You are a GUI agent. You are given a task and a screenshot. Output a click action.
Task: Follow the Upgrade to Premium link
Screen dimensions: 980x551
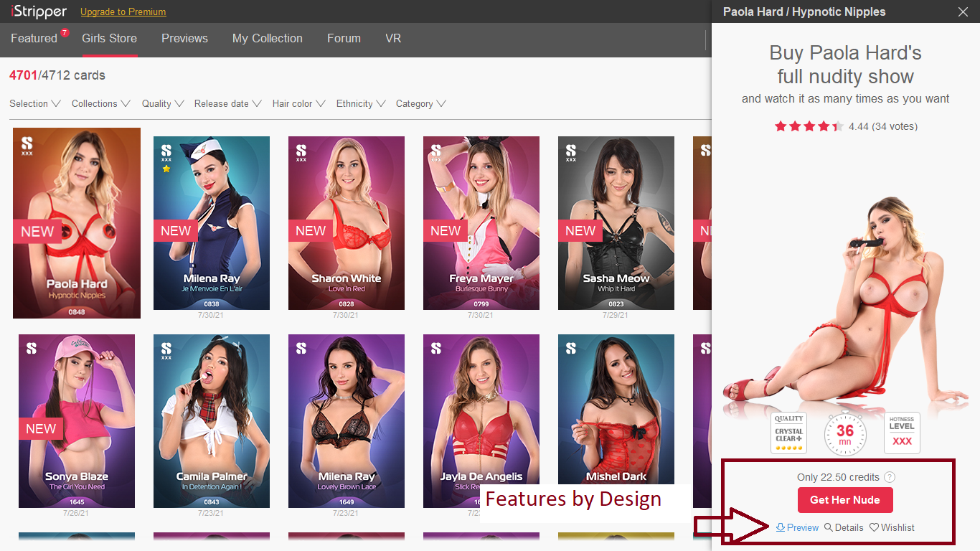(123, 11)
